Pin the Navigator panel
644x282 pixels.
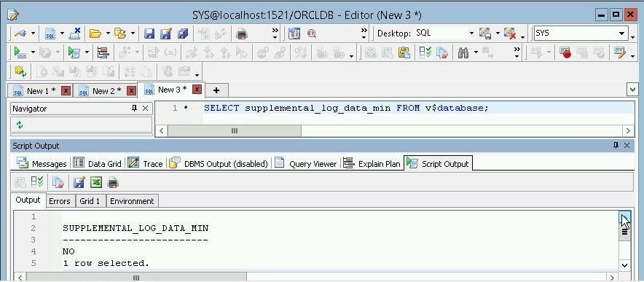[x=134, y=108]
